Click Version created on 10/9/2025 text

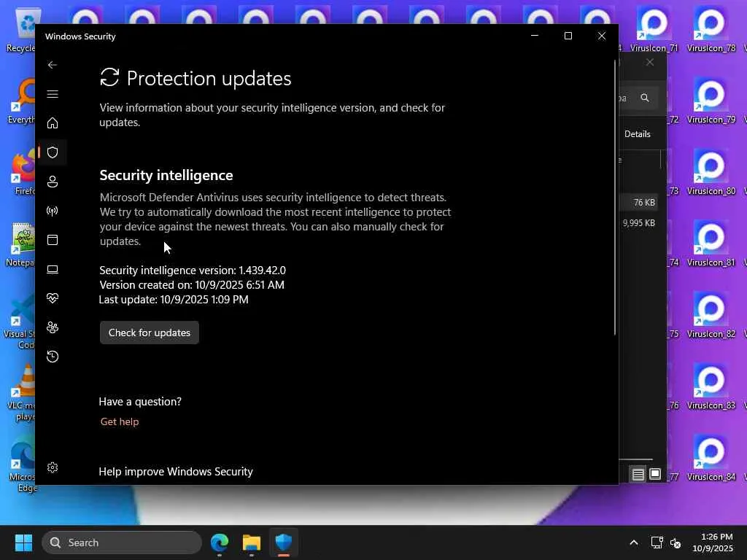(x=192, y=285)
